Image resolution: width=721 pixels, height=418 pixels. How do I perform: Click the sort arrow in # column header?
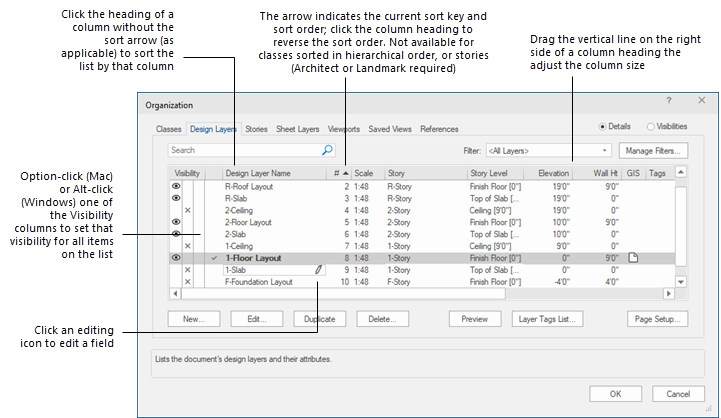click(346, 174)
